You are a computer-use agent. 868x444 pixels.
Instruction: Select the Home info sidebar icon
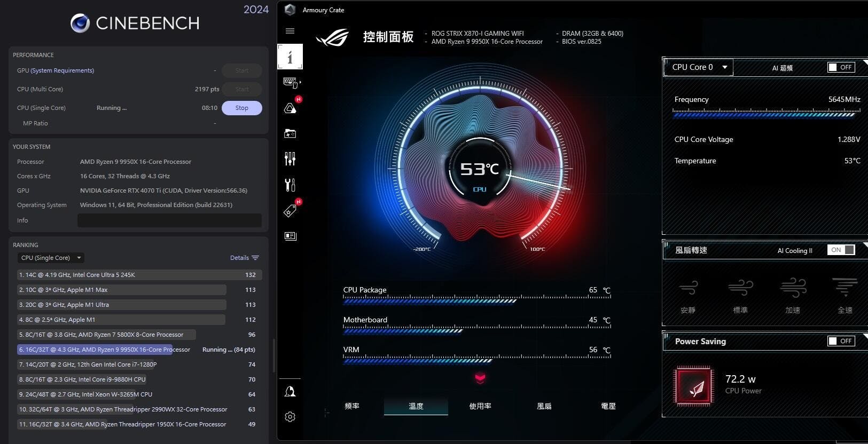(x=290, y=57)
